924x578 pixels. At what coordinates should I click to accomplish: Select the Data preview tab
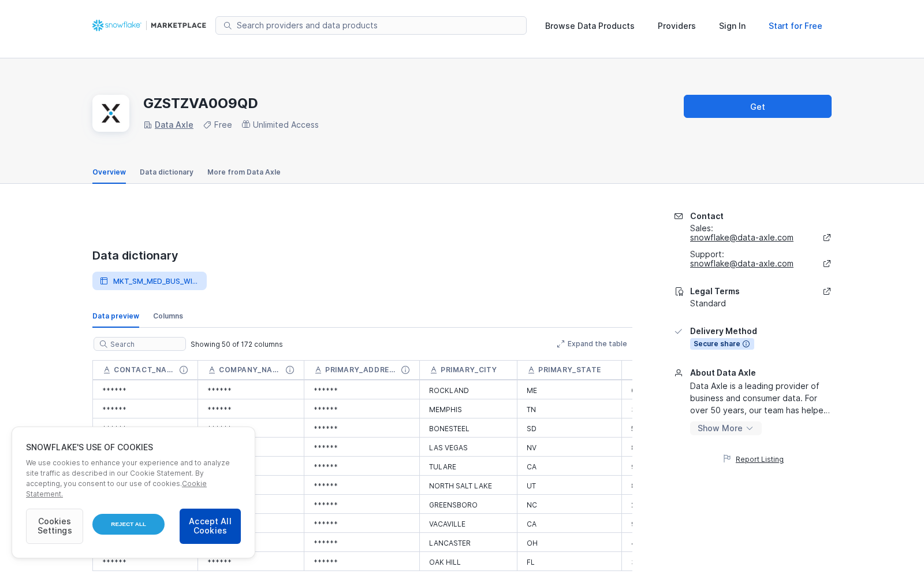point(115,316)
